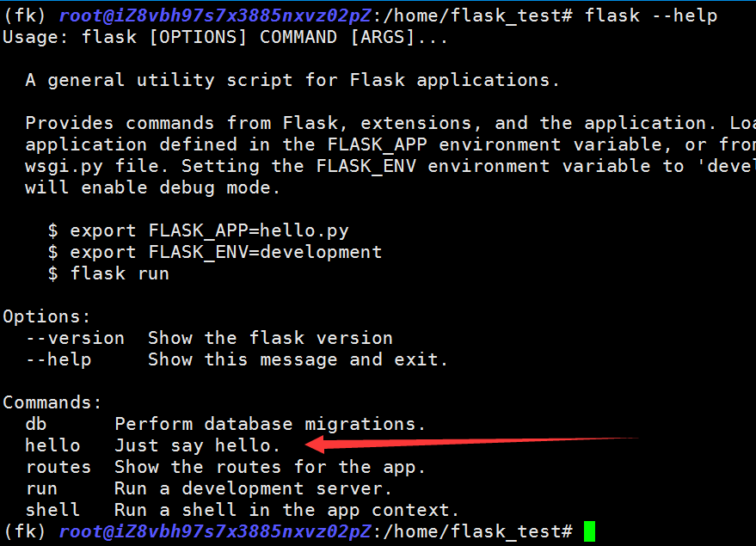Viewport: 756px width, 546px height.
Task: Select the '--version' option text
Action: click(x=75, y=338)
